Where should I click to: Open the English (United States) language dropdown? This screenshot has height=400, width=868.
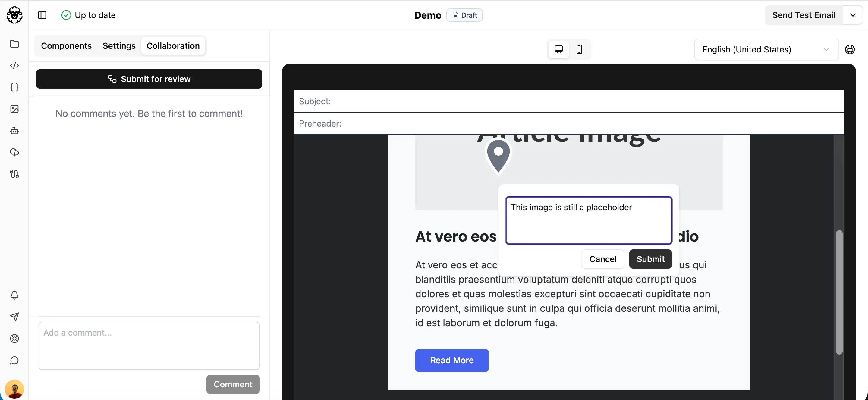(766, 49)
